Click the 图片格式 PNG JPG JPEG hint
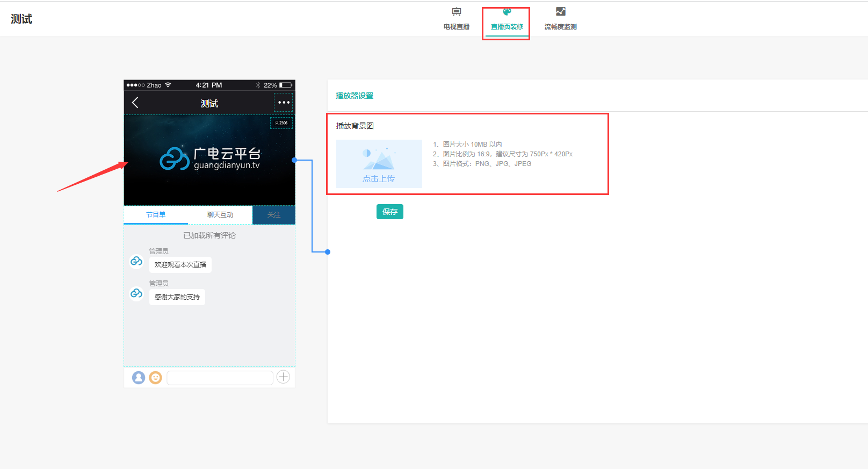Image resolution: width=868 pixels, height=469 pixels. pyautogui.click(x=482, y=164)
